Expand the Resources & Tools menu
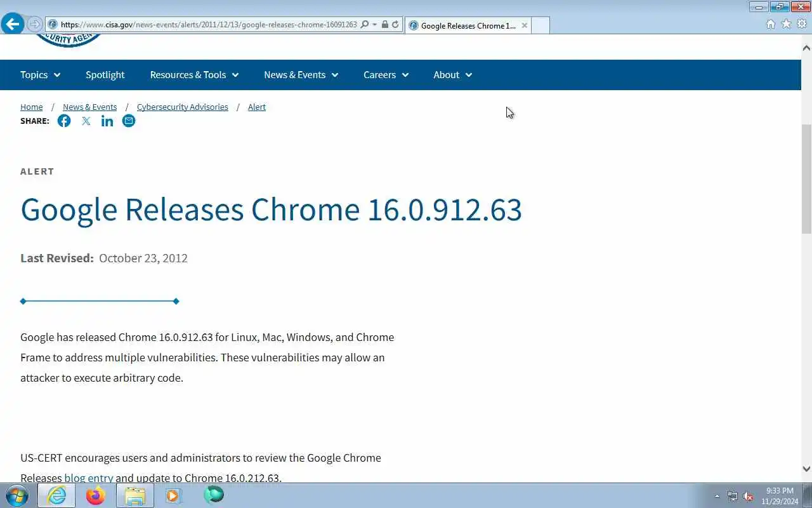 click(x=194, y=75)
